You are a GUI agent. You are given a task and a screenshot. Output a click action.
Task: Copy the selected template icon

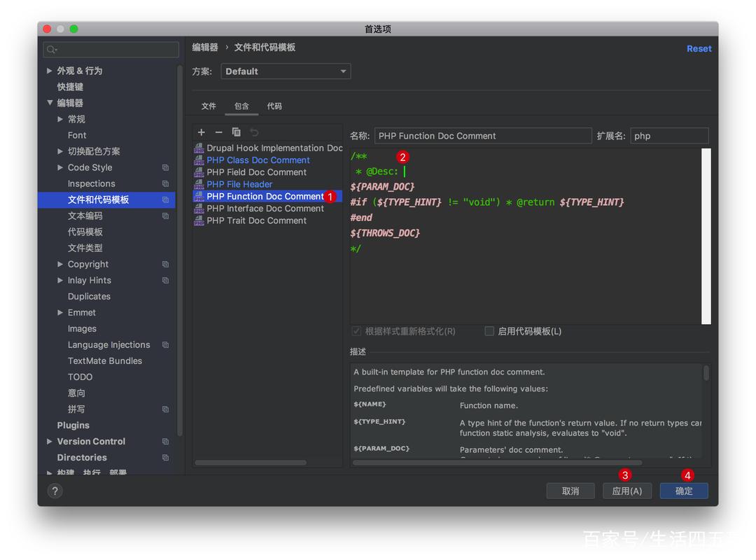237,132
